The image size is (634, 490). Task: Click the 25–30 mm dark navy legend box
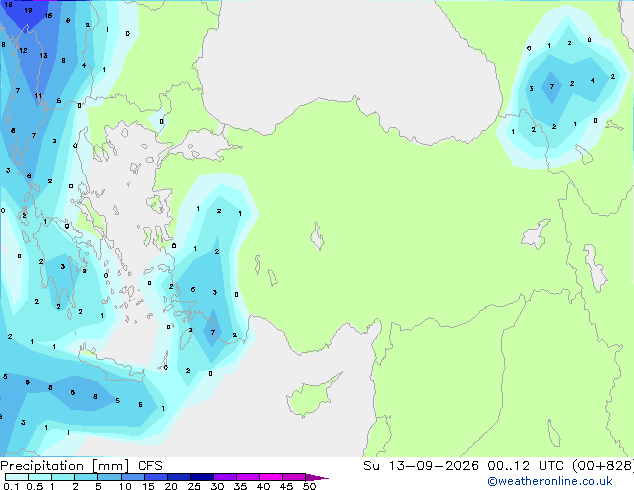click(x=202, y=477)
